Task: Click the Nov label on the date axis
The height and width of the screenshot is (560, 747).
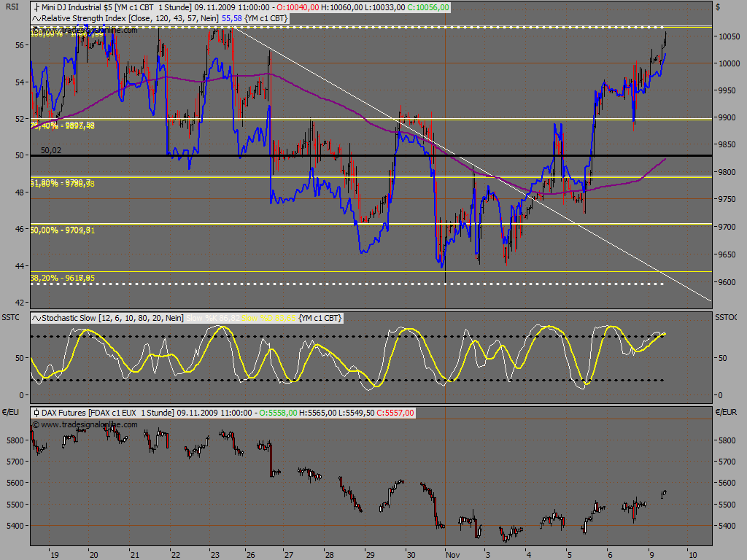Action: point(452,555)
